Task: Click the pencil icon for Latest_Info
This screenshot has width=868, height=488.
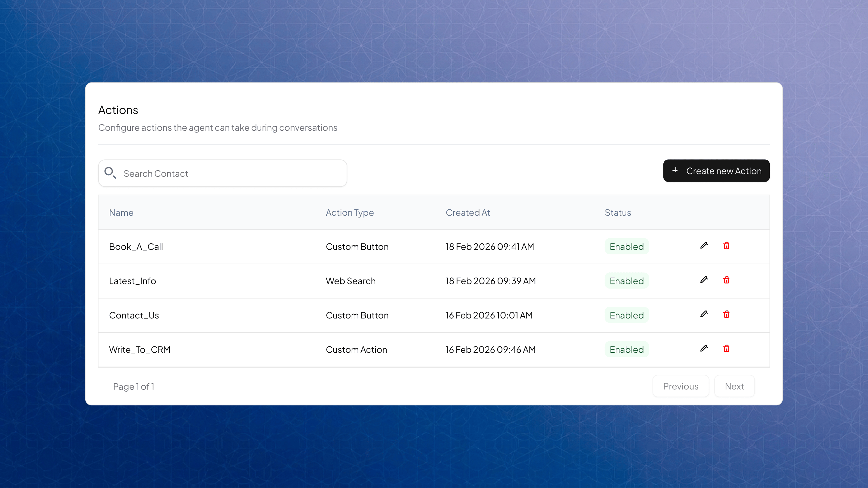Action: coord(704,280)
